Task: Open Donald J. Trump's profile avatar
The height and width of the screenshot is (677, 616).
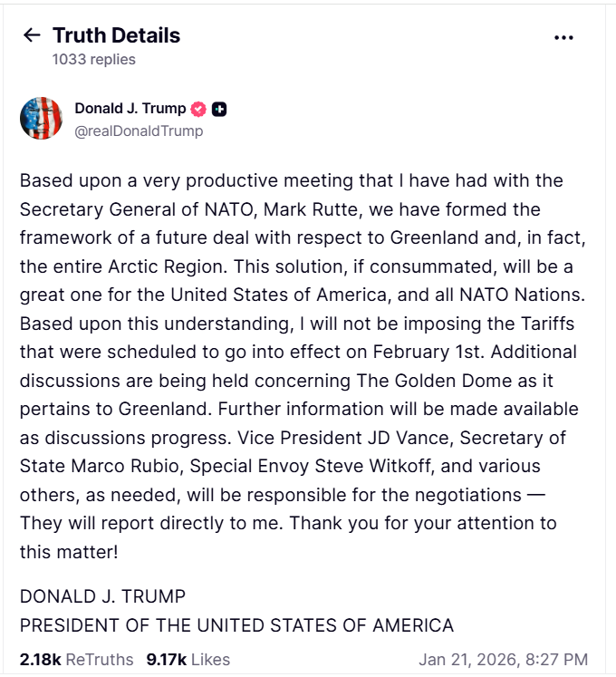Action: (42, 119)
